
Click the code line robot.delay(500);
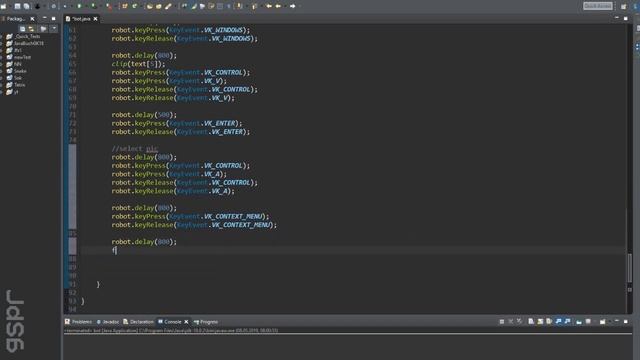pyautogui.click(x=144, y=115)
